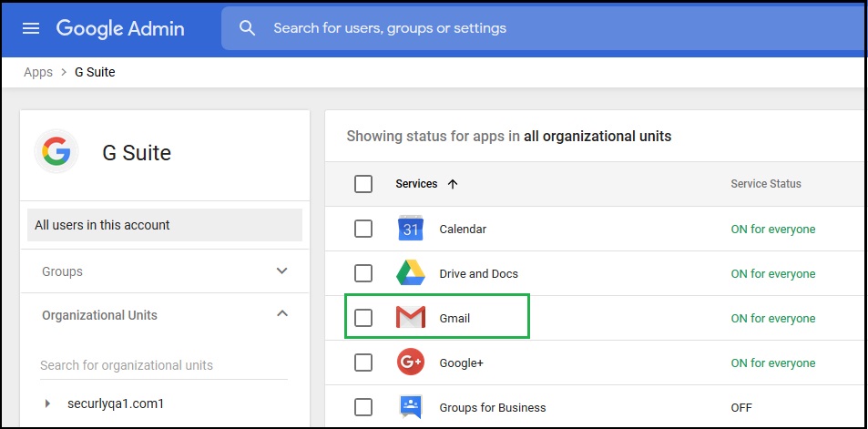Open the hamburger main menu

click(31, 28)
